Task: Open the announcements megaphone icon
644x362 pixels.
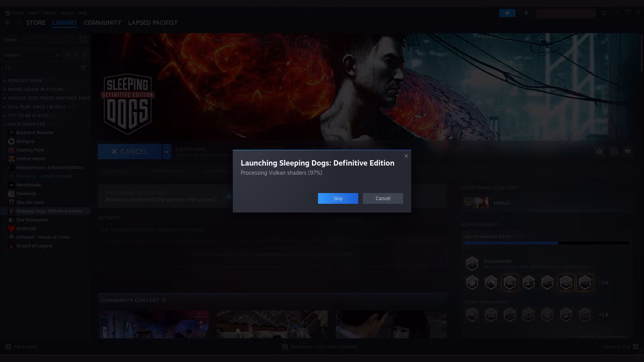Action: pyautogui.click(x=507, y=13)
